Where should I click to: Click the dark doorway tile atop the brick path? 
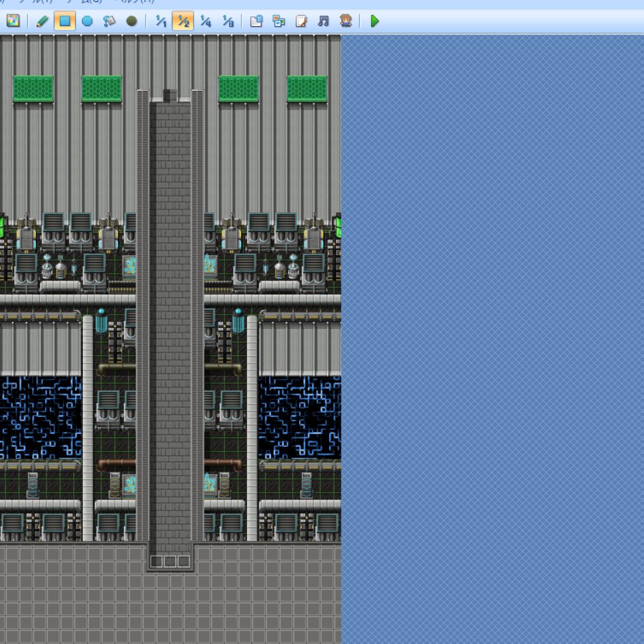coord(170,95)
